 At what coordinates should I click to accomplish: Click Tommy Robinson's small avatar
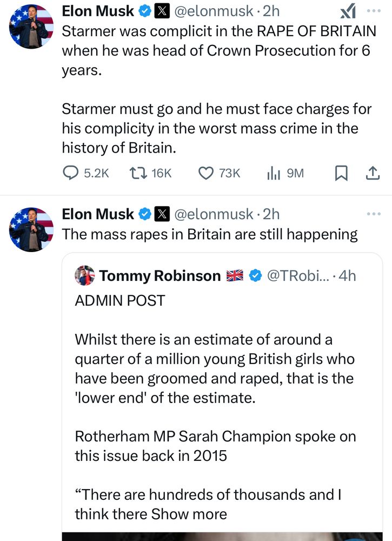(x=85, y=276)
